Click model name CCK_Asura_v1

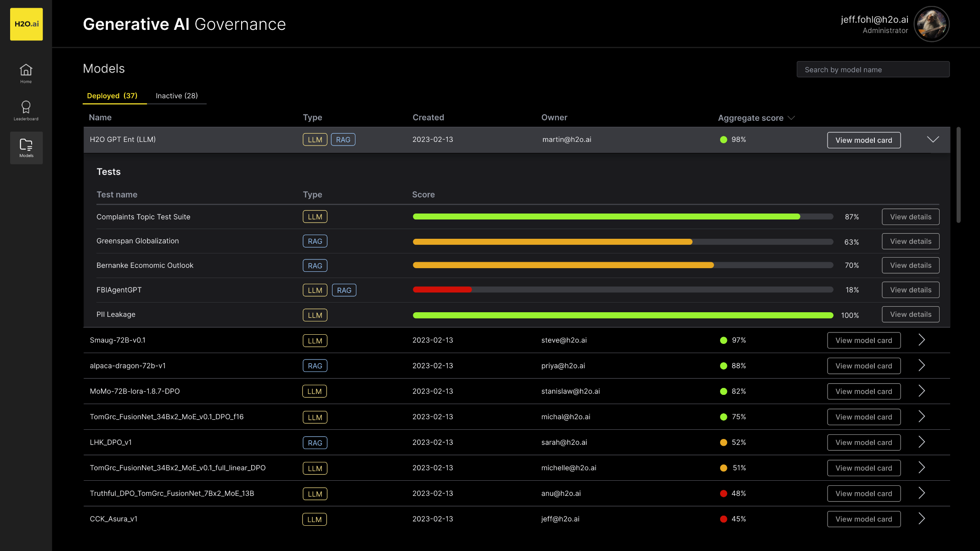[x=113, y=519]
